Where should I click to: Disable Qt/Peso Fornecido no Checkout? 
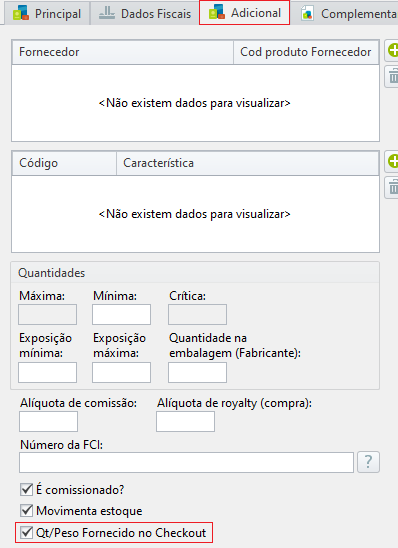click(x=27, y=533)
